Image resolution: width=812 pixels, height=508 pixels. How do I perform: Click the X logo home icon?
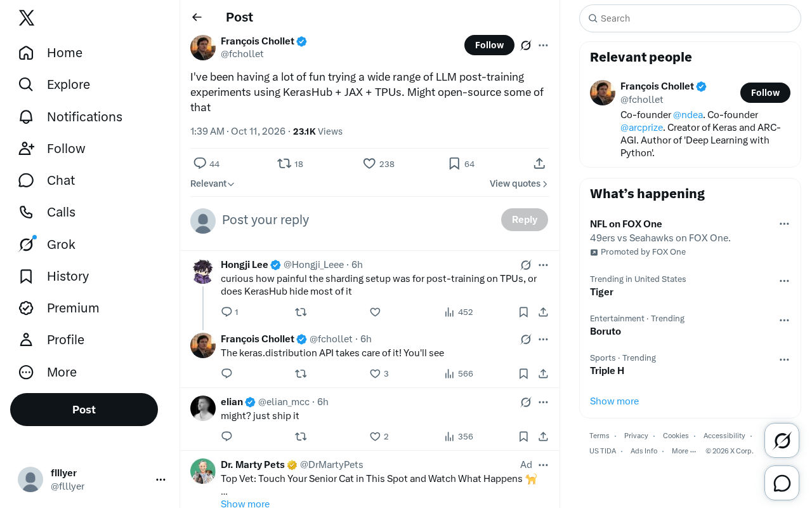tap(27, 18)
